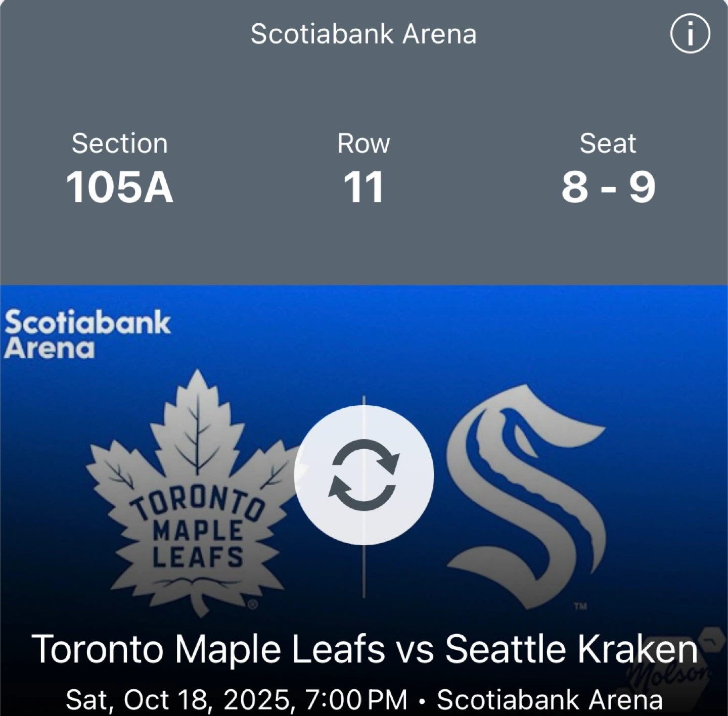Click row number 11
728x716 pixels.
click(363, 187)
